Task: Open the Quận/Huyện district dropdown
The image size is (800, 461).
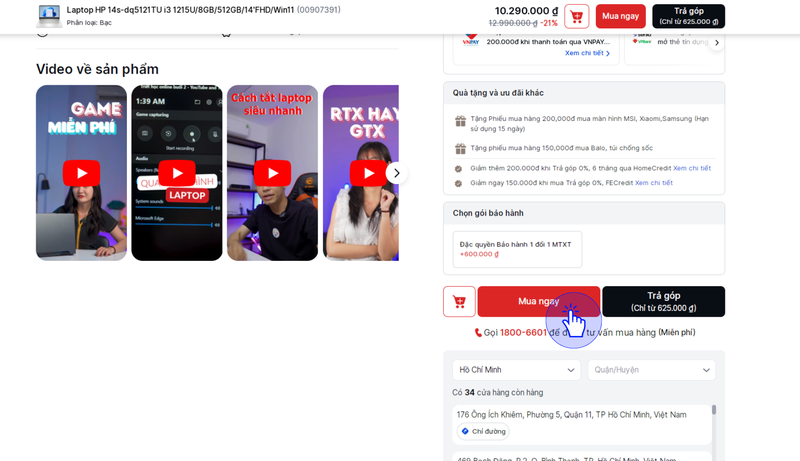Action: (x=652, y=370)
